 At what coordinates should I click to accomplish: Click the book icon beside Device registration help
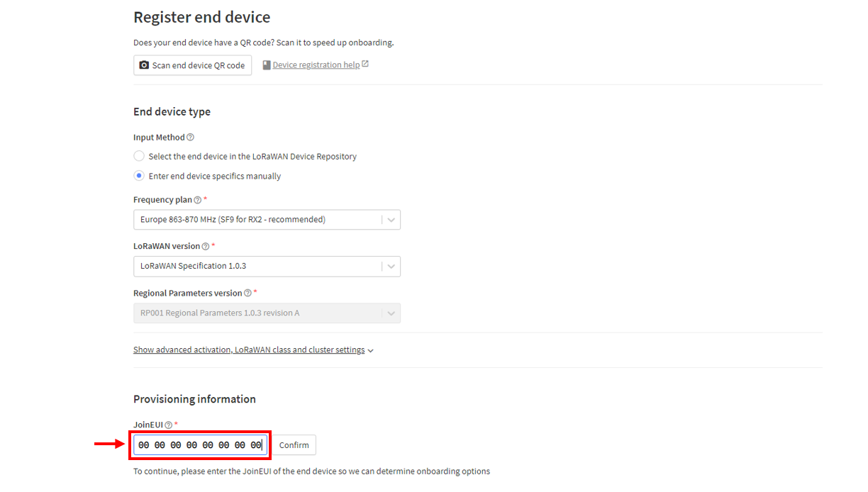(x=267, y=65)
